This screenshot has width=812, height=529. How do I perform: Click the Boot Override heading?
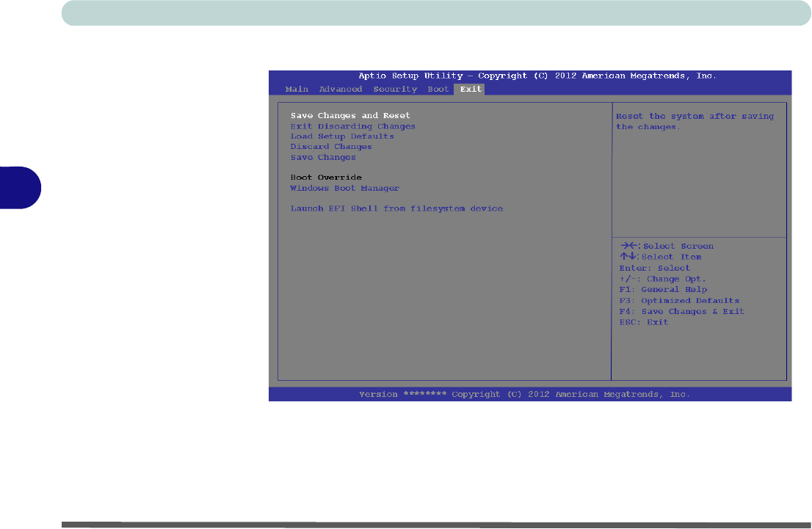pos(326,178)
